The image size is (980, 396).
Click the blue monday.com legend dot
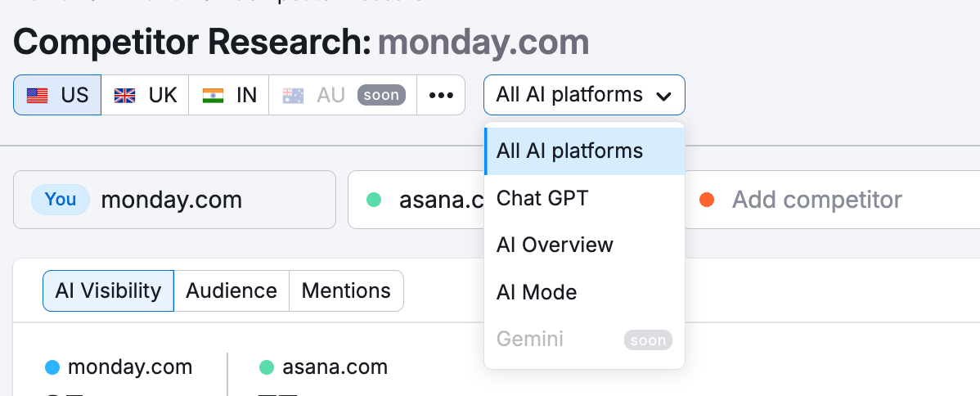53,368
